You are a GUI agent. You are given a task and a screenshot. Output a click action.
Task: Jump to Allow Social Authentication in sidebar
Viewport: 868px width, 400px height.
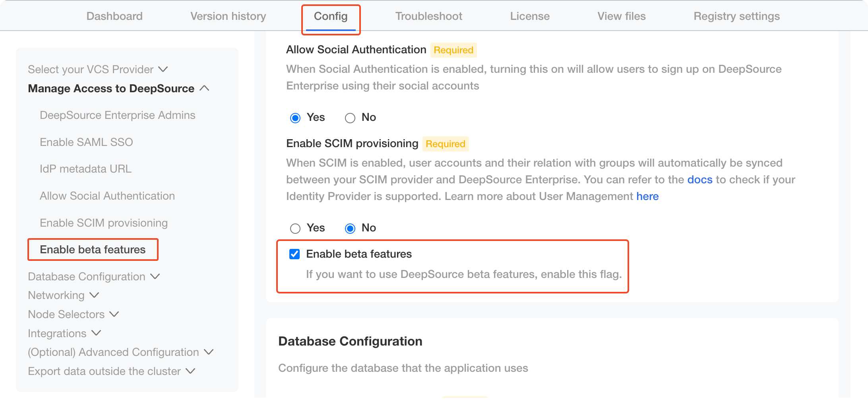(x=107, y=196)
